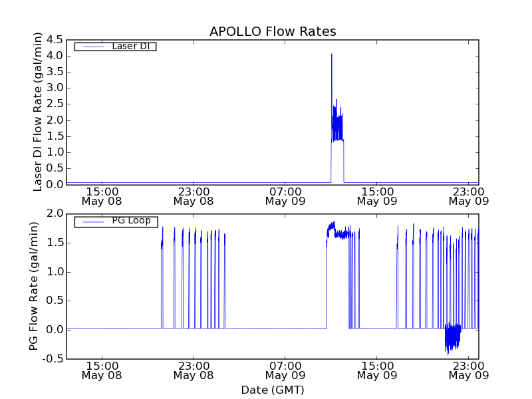
Task: Click 15:00 May 09 tick under top plot
Action: pyautogui.click(x=377, y=196)
